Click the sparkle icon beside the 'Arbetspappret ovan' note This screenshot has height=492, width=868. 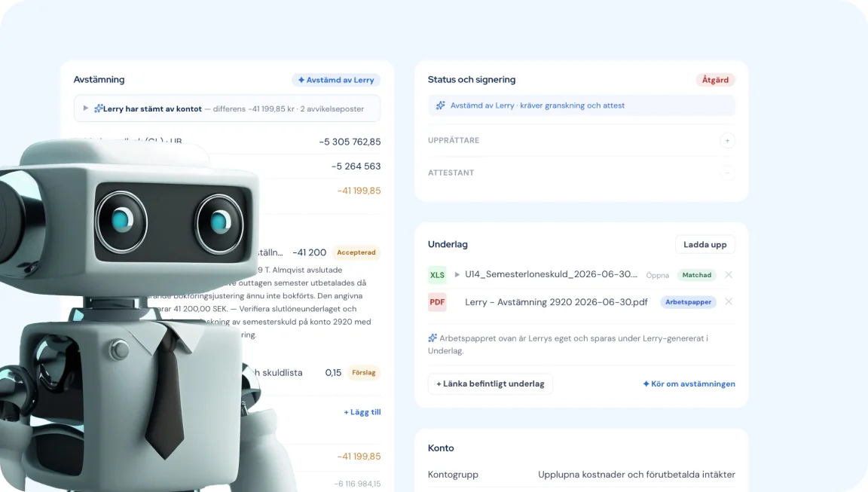click(432, 338)
